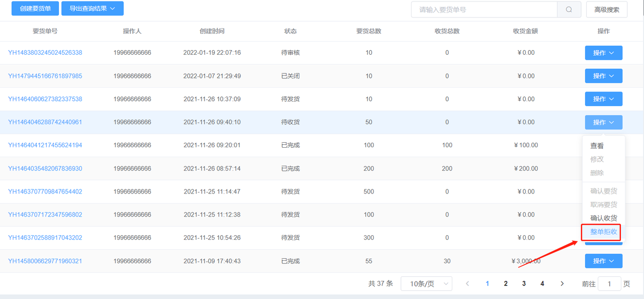Click the 300 quantity cell
The width and height of the screenshot is (644, 299).
coord(369,238)
